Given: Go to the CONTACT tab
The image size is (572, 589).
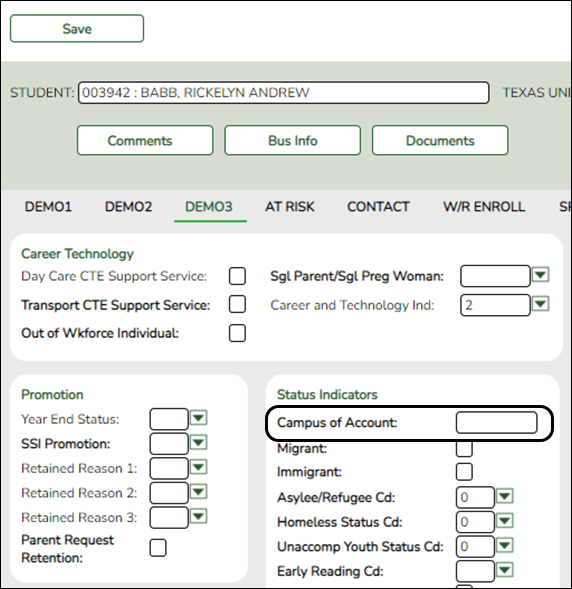Looking at the screenshot, I should [378, 207].
